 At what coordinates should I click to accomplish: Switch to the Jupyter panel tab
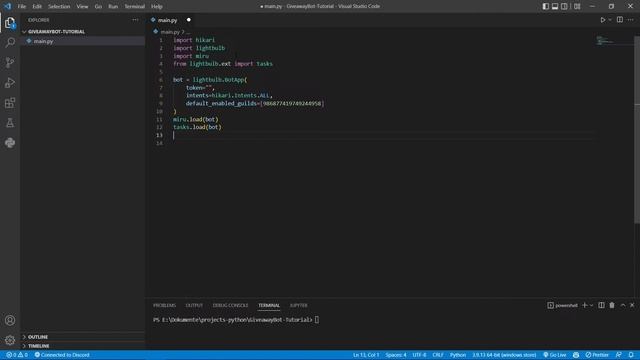click(298, 305)
